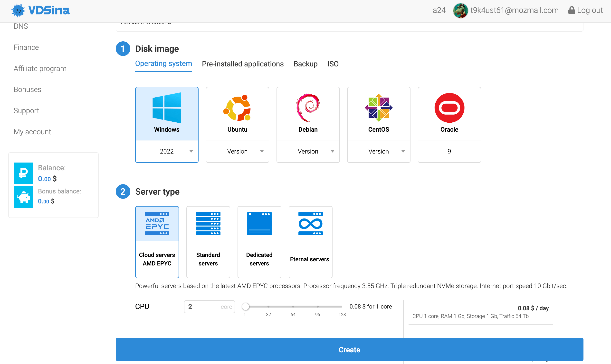Select the CentOS logo icon

coord(379,108)
